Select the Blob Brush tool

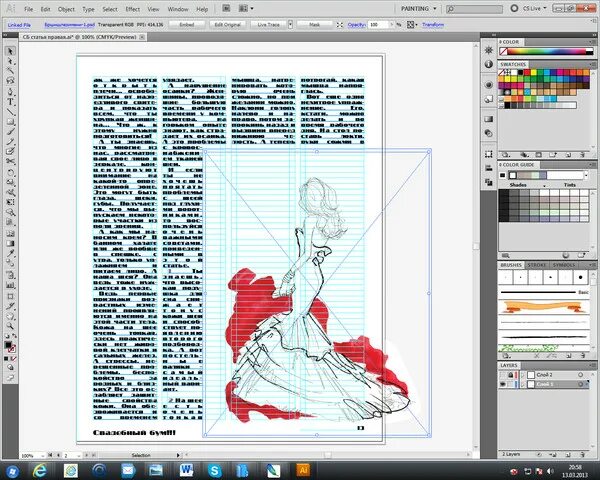(10, 152)
